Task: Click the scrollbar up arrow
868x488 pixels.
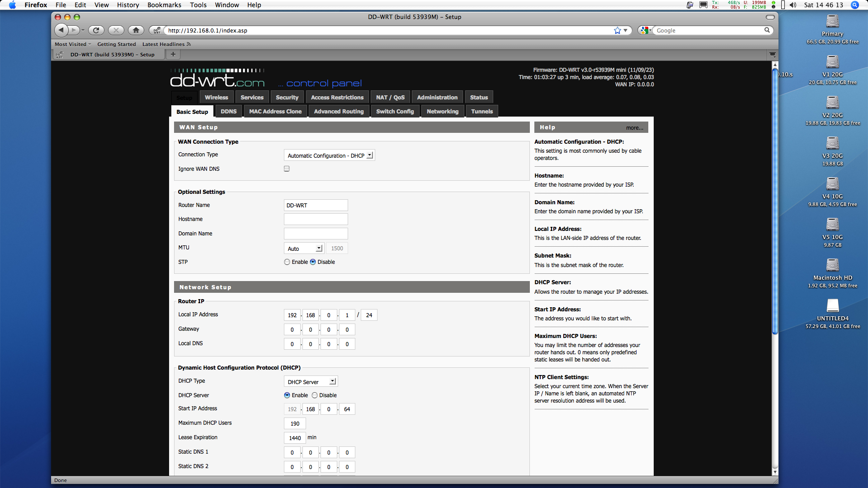Action: coord(775,65)
